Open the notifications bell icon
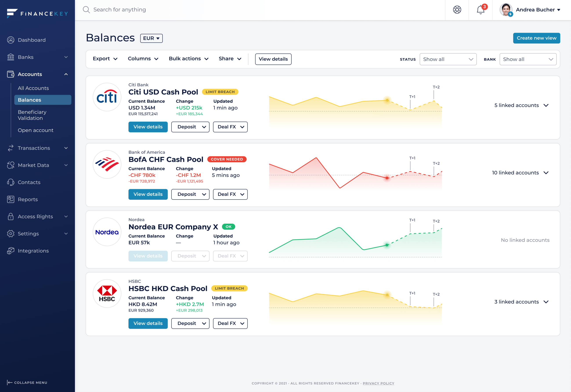Image resolution: width=571 pixels, height=392 pixels. click(x=480, y=10)
